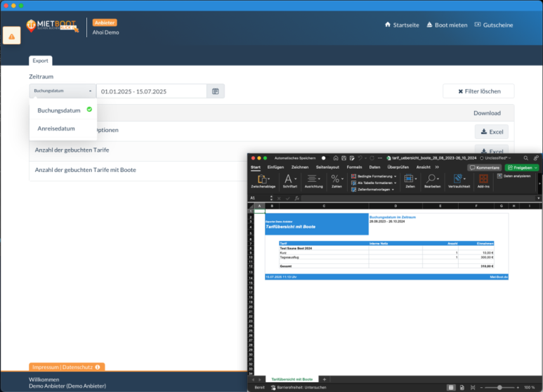Click the Zwischenablage paste icon in Excel
Viewport: 543px width, 392px height.
coord(263,180)
